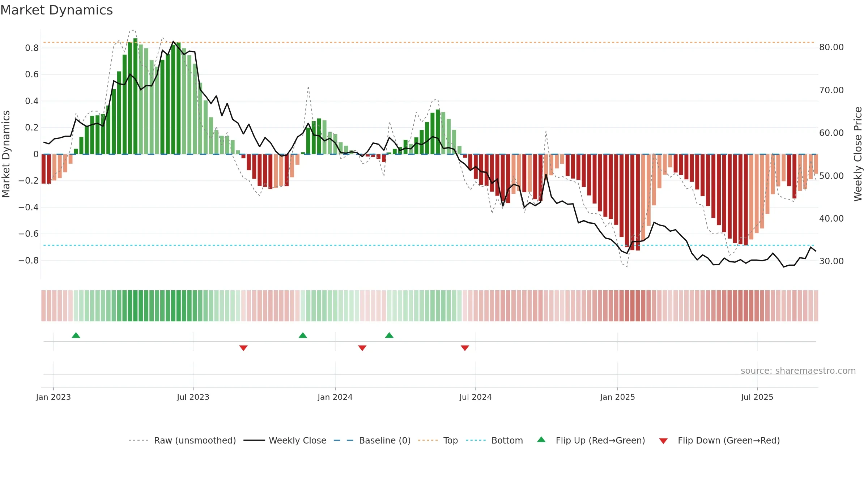Click the Jul 2025 axis label
This screenshot has width=868, height=488.
[x=757, y=397]
